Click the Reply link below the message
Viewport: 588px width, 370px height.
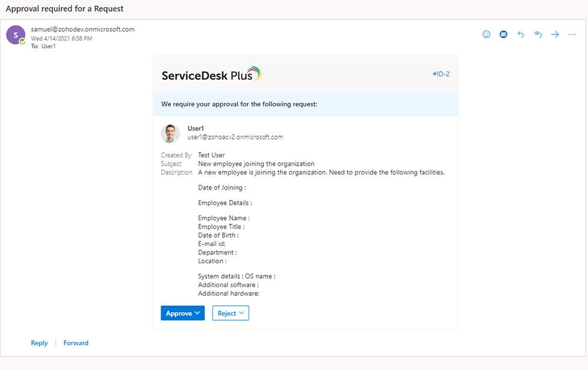(39, 343)
